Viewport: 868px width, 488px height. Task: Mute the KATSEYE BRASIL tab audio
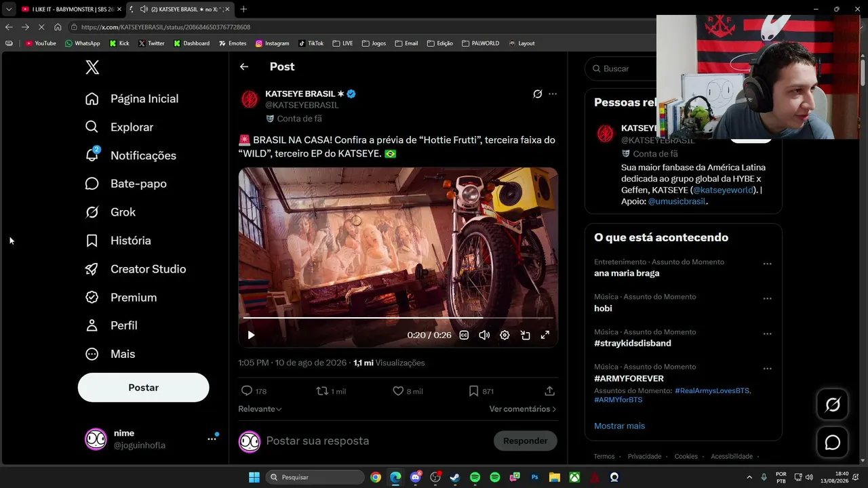(144, 9)
